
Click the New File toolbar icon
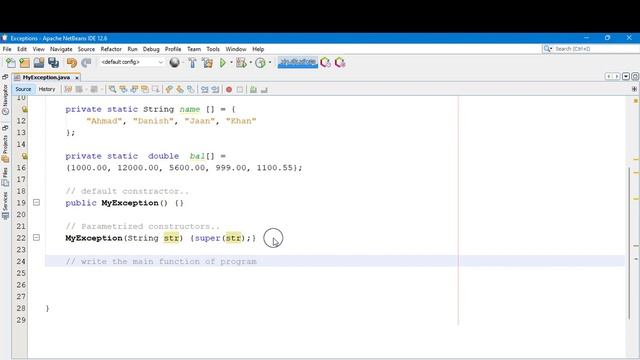tap(11, 62)
